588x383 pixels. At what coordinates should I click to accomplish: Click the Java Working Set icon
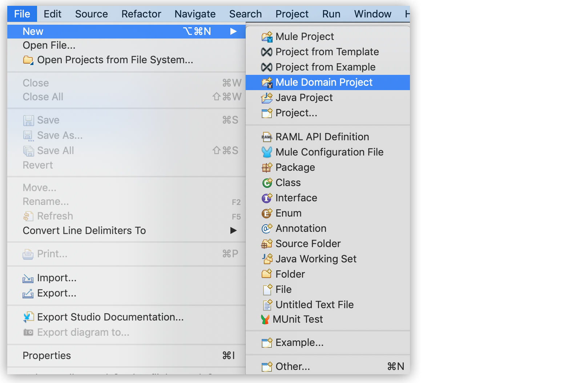tap(267, 259)
